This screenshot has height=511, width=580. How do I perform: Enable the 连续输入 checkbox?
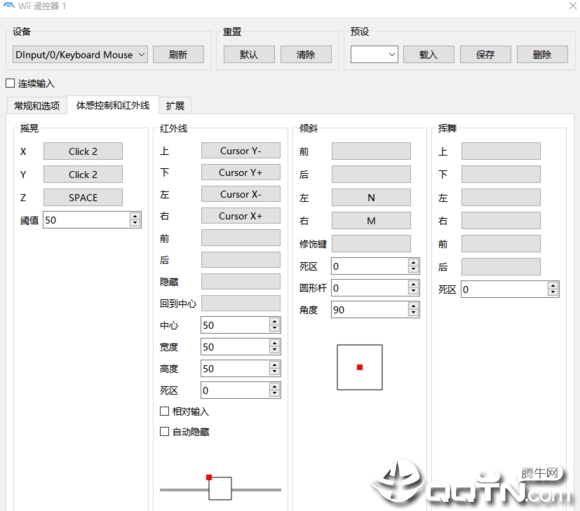[x=10, y=83]
